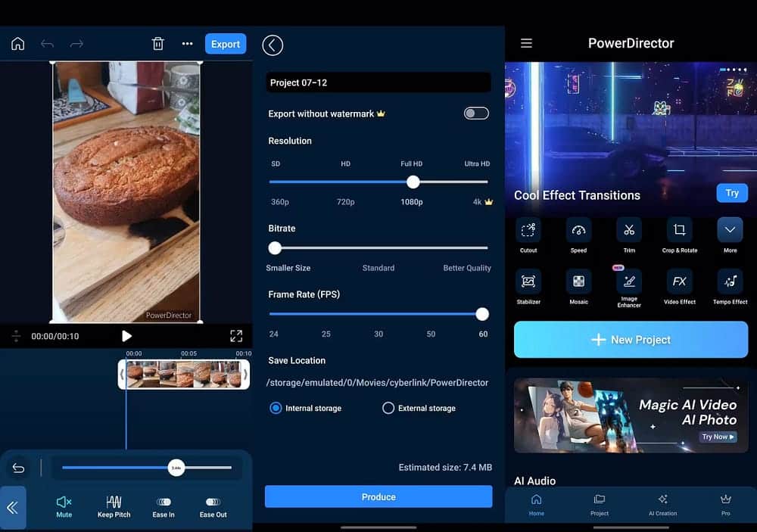Viewport: 757px width, 532px height.
Task: Choose the 4k premium resolution
Action: pyautogui.click(x=482, y=202)
